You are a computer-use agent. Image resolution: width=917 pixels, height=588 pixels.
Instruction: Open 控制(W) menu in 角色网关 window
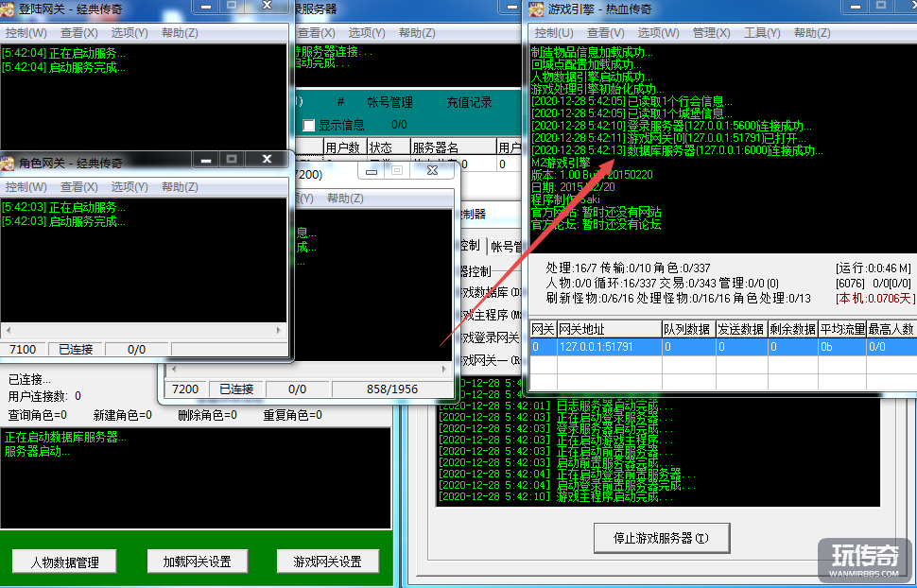[26, 186]
